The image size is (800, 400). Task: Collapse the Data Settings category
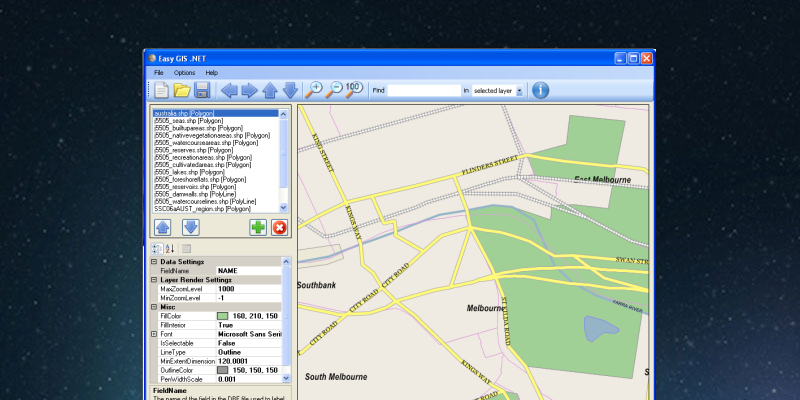[154, 262]
